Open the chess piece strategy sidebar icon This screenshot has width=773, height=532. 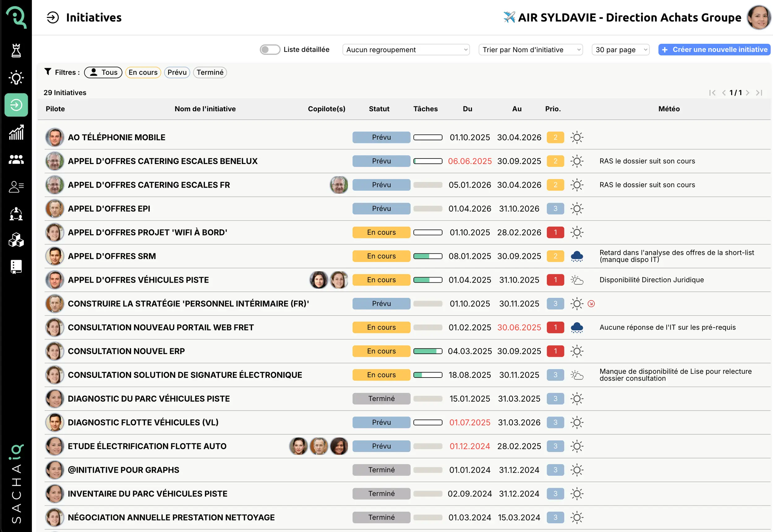16,51
